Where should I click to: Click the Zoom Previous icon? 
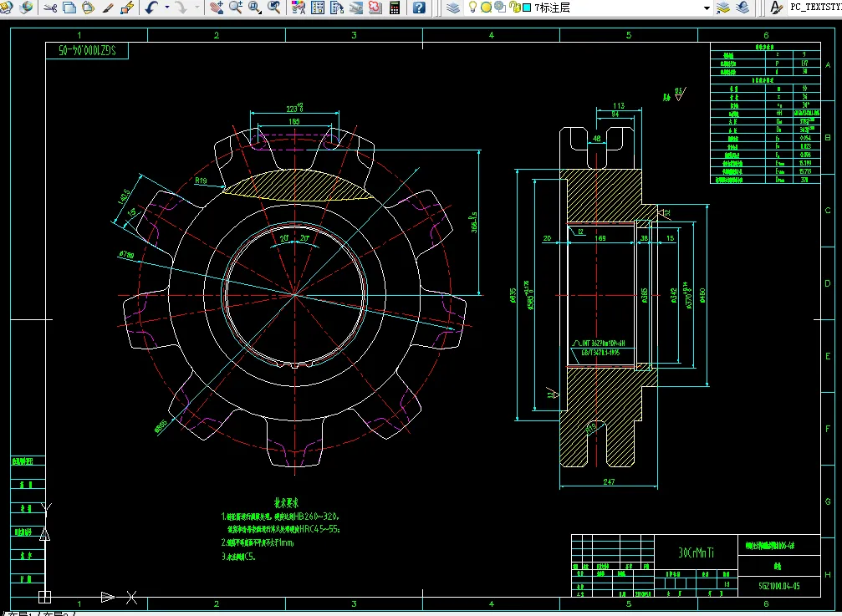click(x=274, y=8)
